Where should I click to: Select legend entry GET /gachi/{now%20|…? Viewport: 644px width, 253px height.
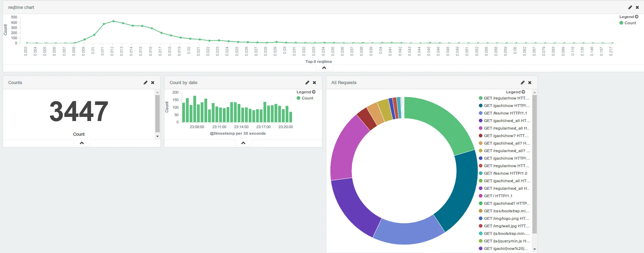pyautogui.click(x=504, y=249)
